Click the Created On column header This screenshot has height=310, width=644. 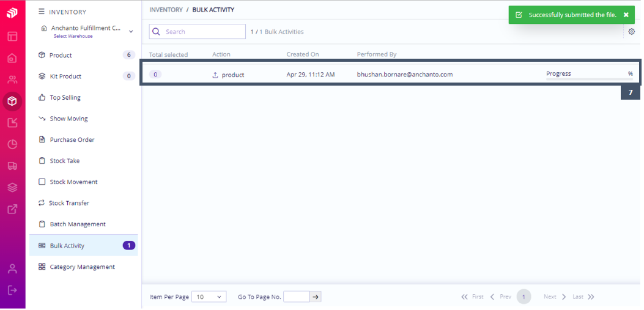coord(303,54)
